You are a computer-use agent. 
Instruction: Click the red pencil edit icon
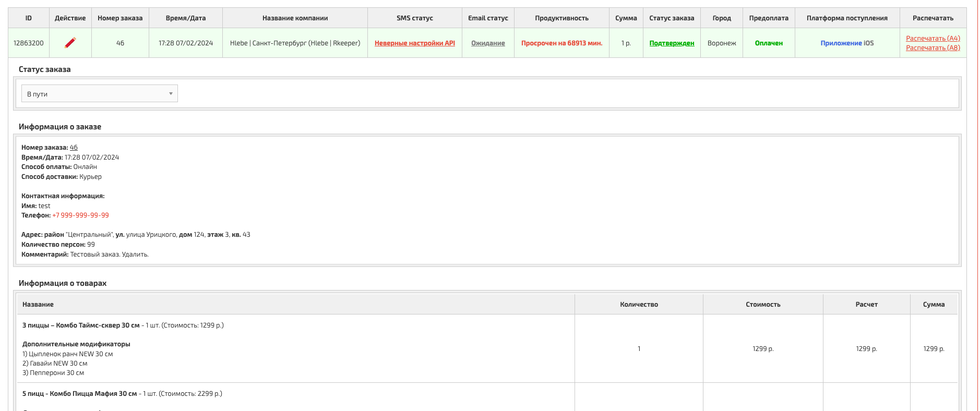[70, 43]
